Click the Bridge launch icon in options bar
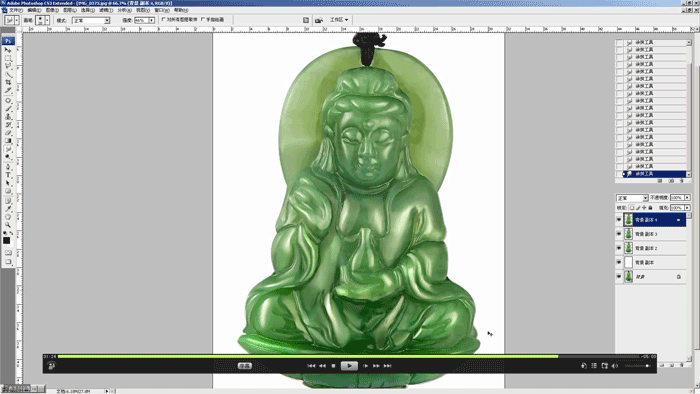Screen dimensions: 700x394 click(319, 20)
